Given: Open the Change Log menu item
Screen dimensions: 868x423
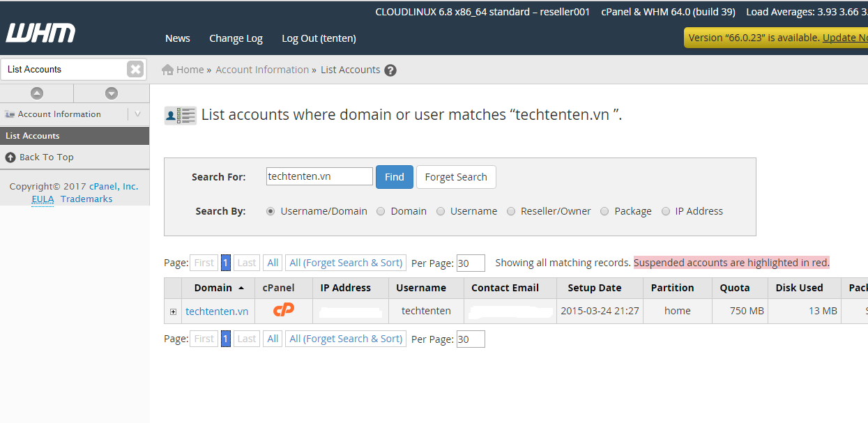Looking at the screenshot, I should 236,38.
